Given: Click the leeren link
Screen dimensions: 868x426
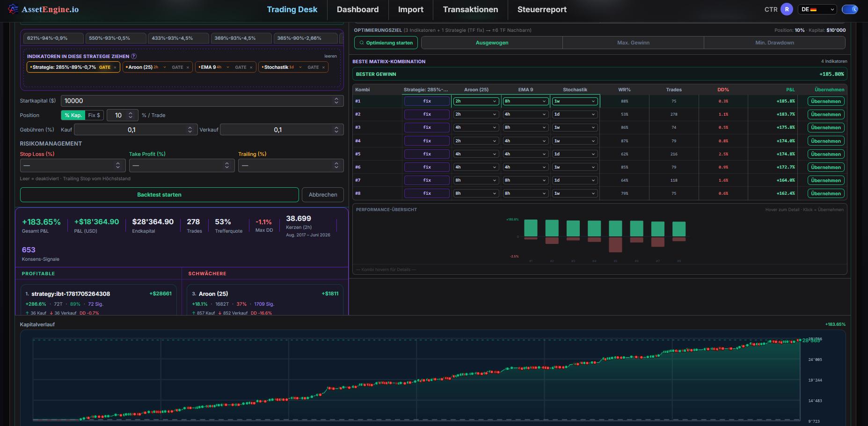Looking at the screenshot, I should point(330,56).
